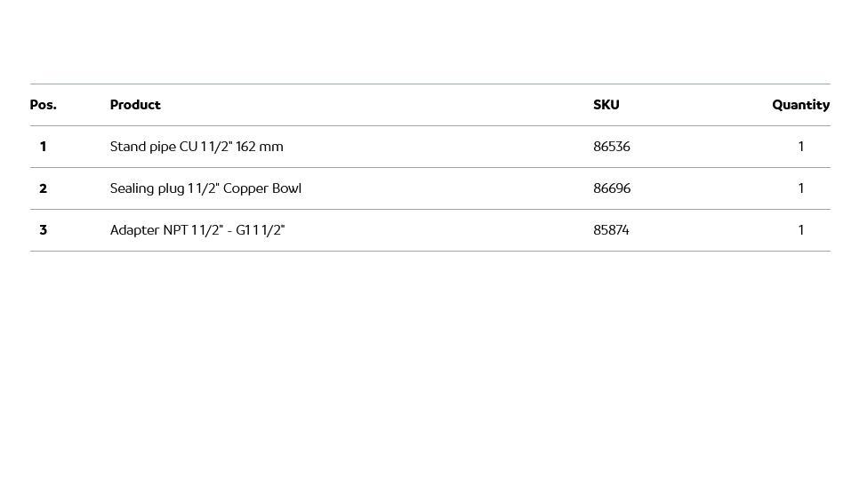The height and width of the screenshot is (504, 859).
Task: Select SKU number 86536
Action: coord(612,147)
